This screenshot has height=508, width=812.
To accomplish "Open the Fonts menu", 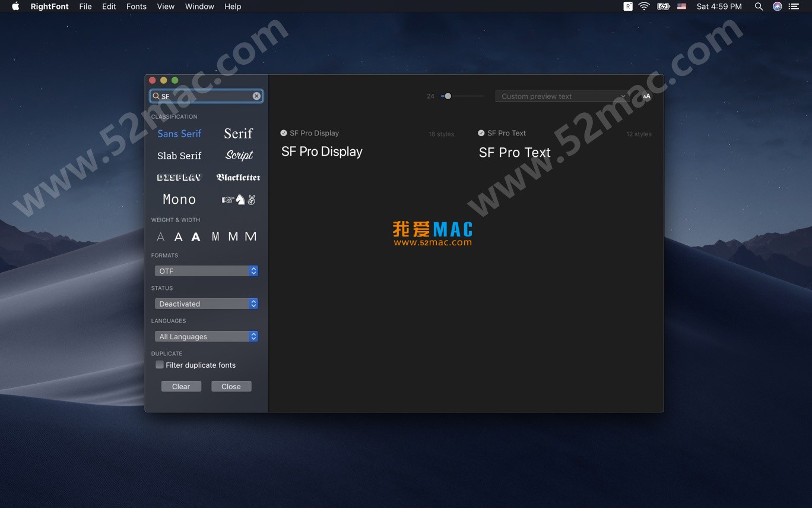I will [137, 7].
